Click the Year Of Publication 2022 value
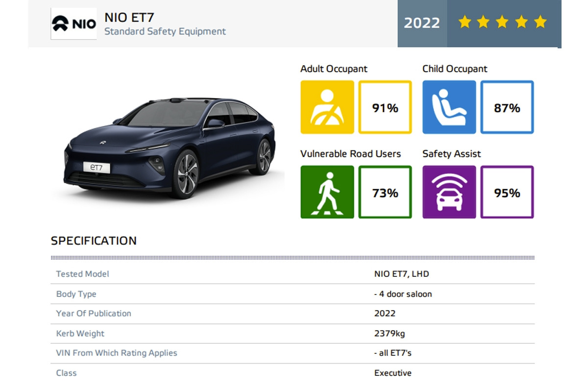 tap(385, 314)
